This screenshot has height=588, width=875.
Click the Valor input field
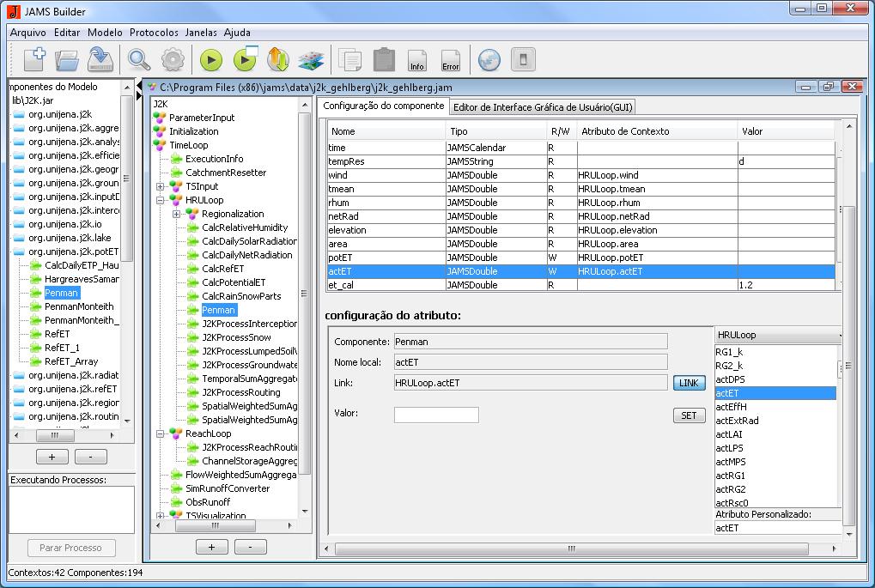point(436,415)
